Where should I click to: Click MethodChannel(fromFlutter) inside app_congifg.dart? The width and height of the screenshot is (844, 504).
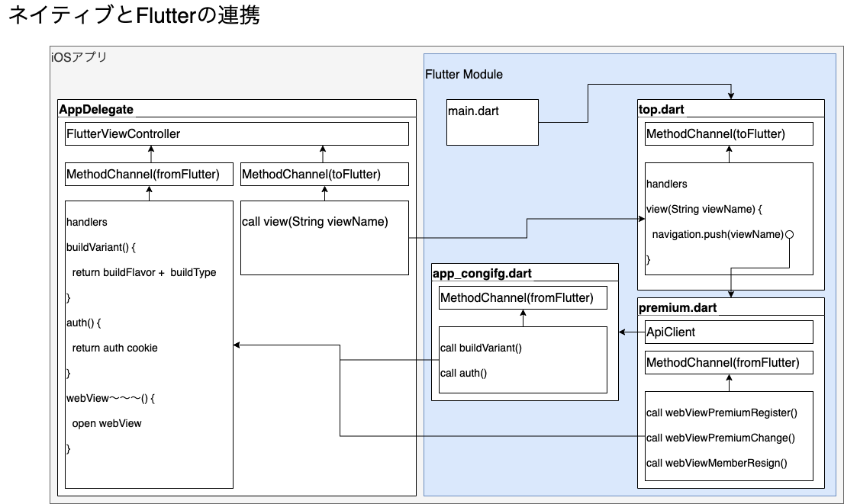click(523, 298)
